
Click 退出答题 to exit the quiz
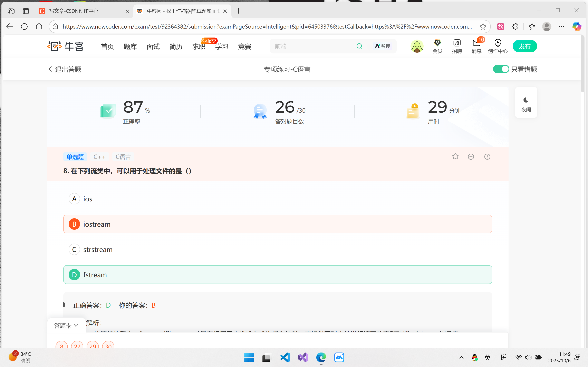[65, 69]
